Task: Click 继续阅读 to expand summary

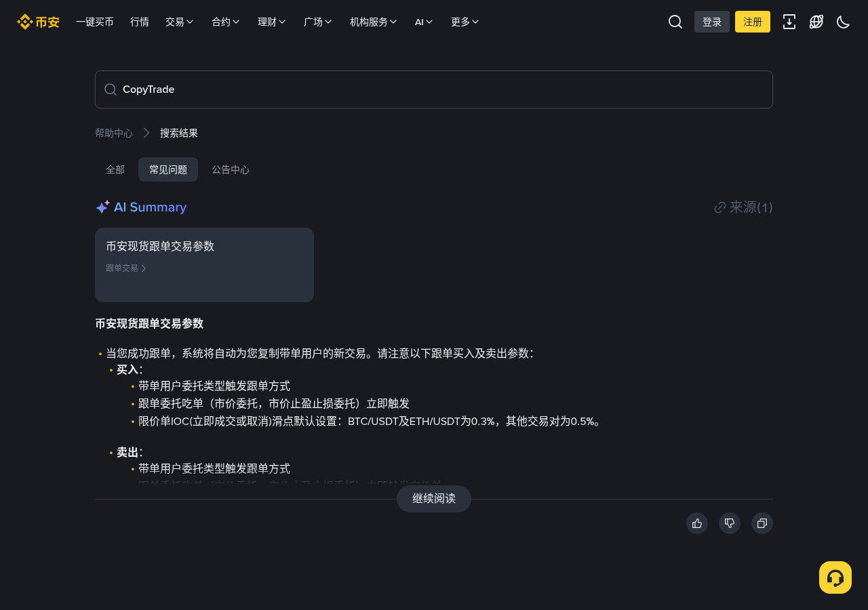Action: pos(434,499)
